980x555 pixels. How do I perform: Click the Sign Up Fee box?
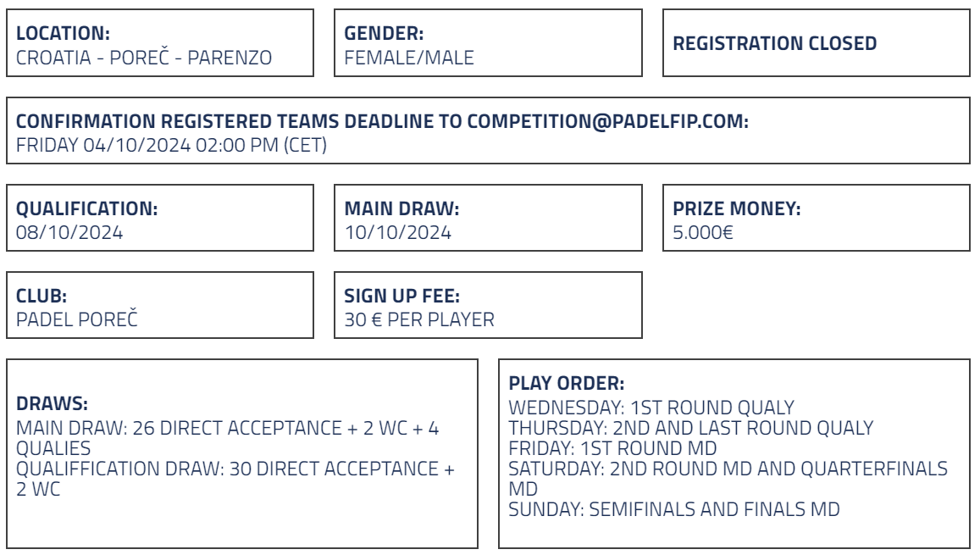click(488, 305)
